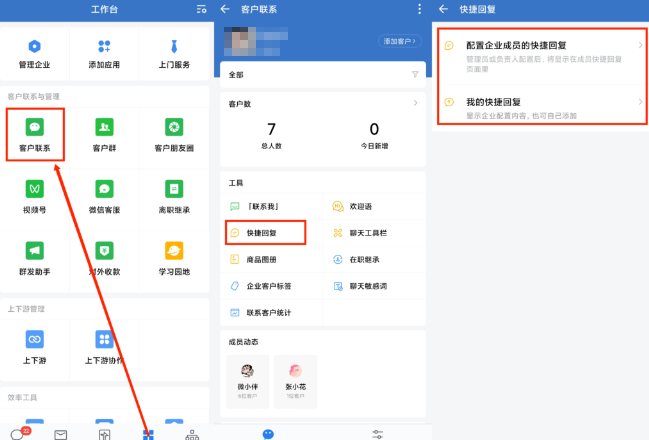
Task: Select 快捷回复 in the tools list
Action: (264, 233)
